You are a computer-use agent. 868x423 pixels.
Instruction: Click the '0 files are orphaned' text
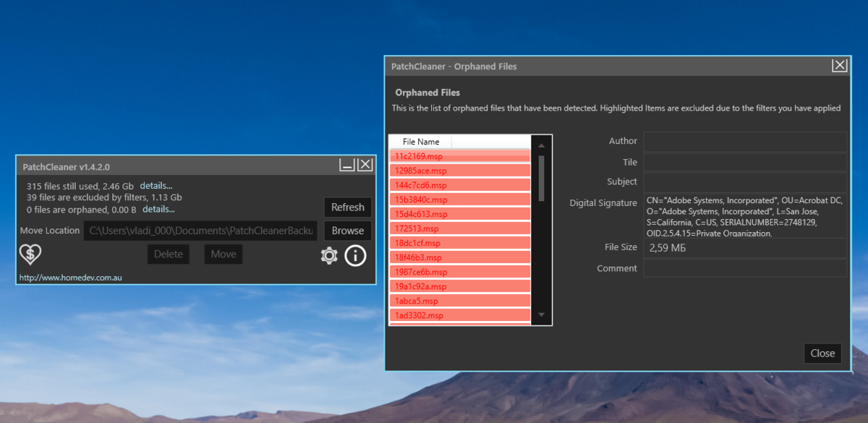[81, 209]
